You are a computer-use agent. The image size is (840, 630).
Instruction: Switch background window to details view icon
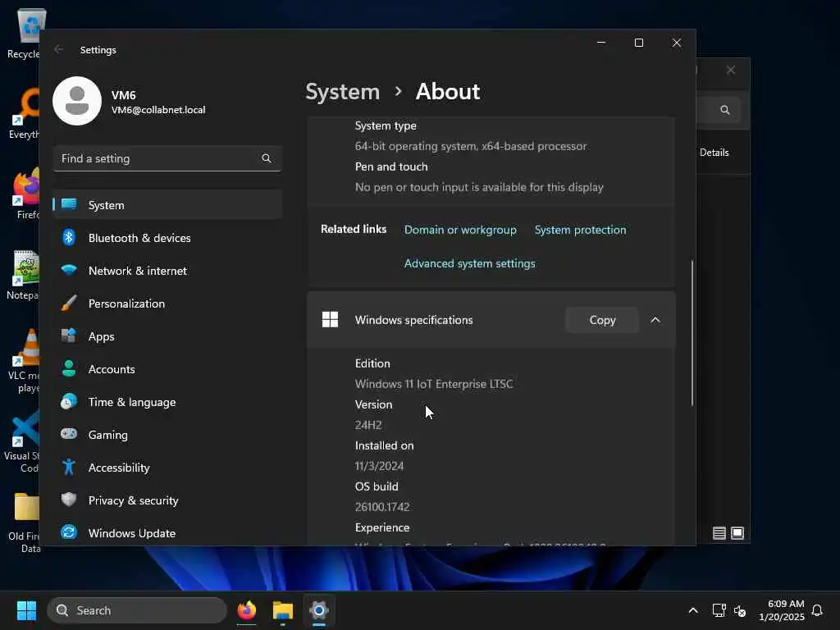719,533
